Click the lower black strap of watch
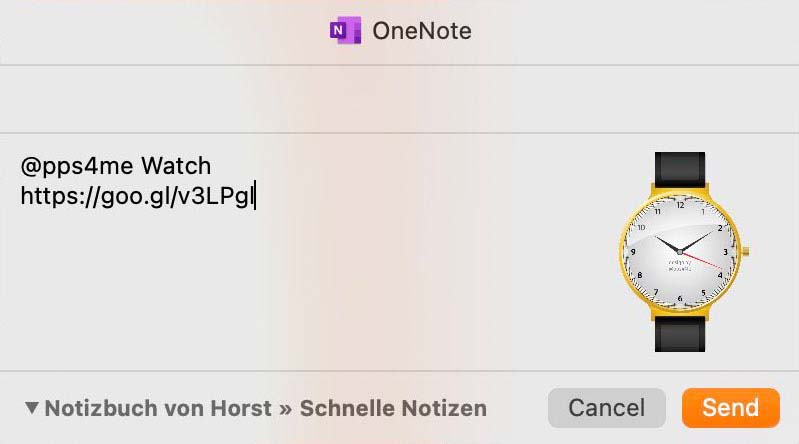Screen dimensions: 799x444 680,334
